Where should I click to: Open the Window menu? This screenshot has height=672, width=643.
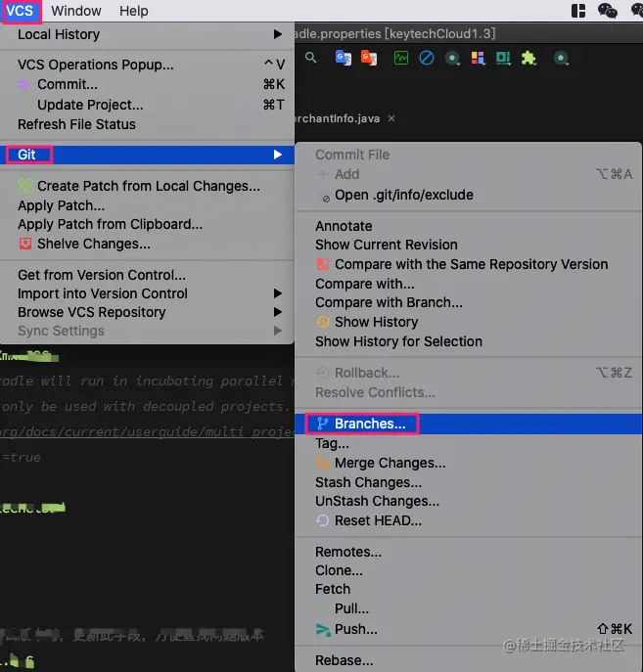point(76,11)
